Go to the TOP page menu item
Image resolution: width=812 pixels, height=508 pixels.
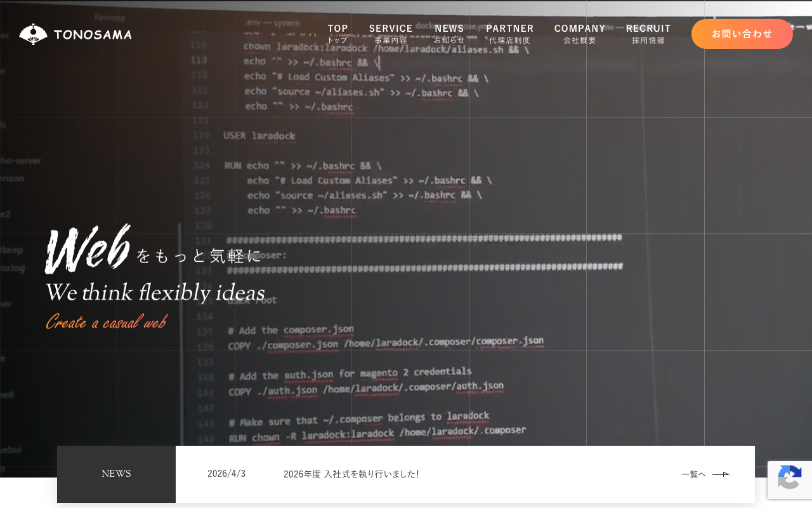pos(337,34)
